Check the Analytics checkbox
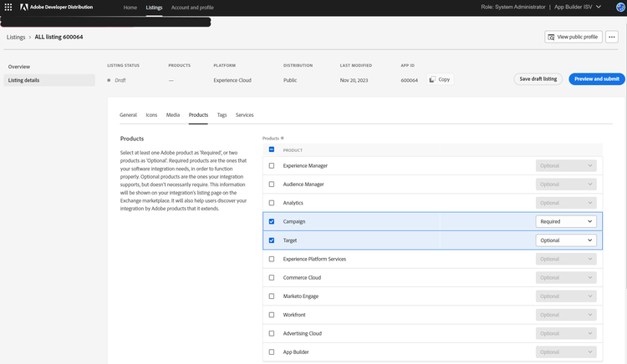 coord(272,203)
